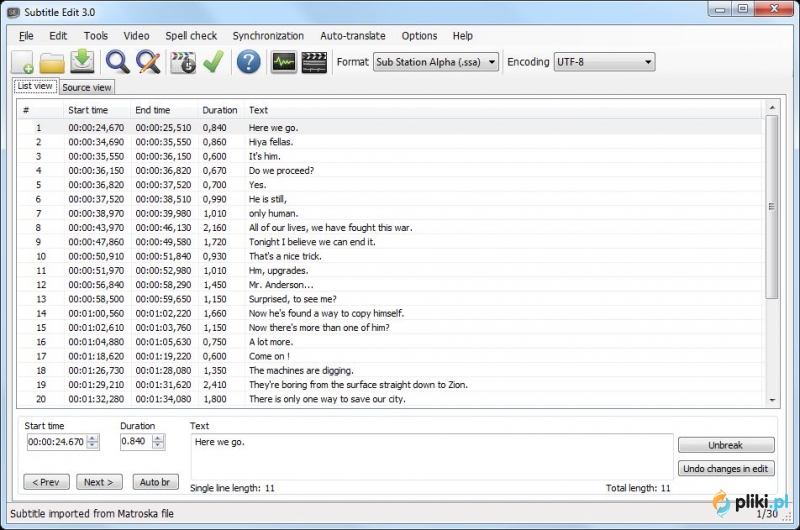Click the End time column header

[164, 110]
